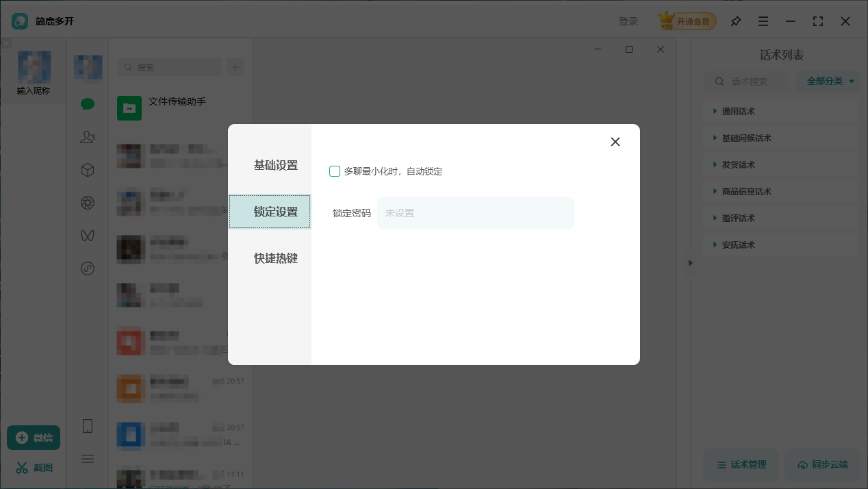Pin the 简鹿多开 window on top
The width and height of the screenshot is (868, 489).
[x=735, y=21]
